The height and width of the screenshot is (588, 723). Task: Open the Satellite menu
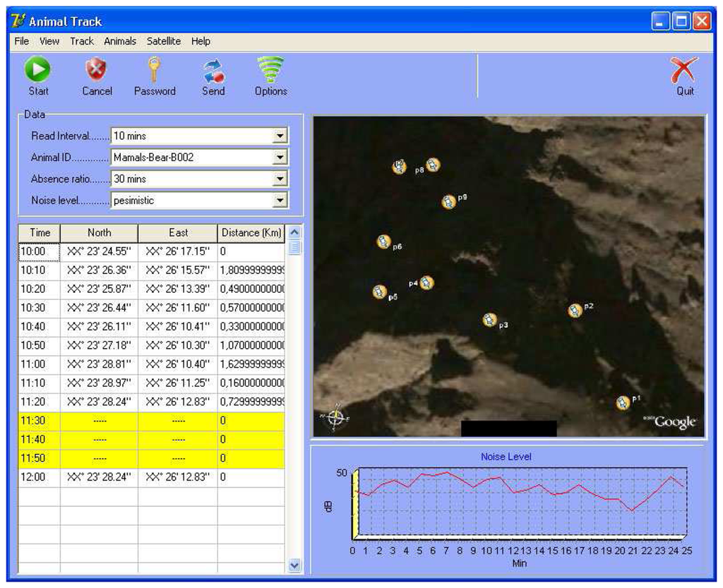click(x=164, y=41)
